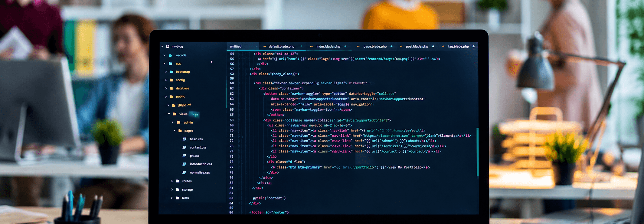Select the introductin.css file name

(x=201, y=164)
